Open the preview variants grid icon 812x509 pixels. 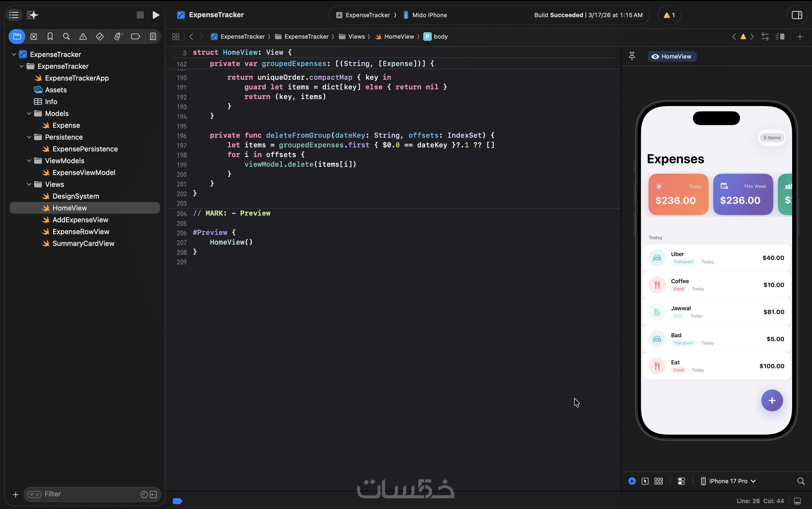(x=658, y=481)
